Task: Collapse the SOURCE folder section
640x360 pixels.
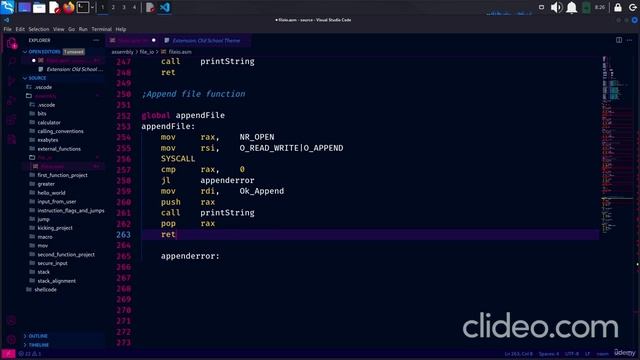Action: pos(37,78)
